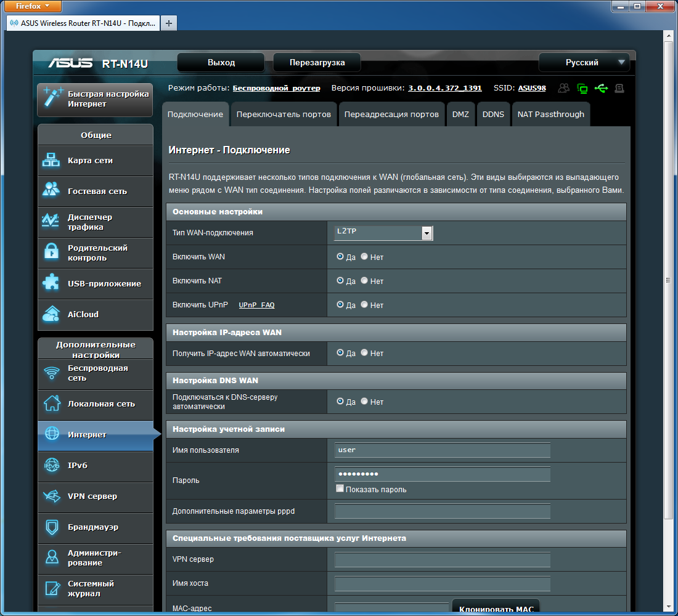Switch to the DDNS tab
This screenshot has width=678, height=616.
point(492,115)
